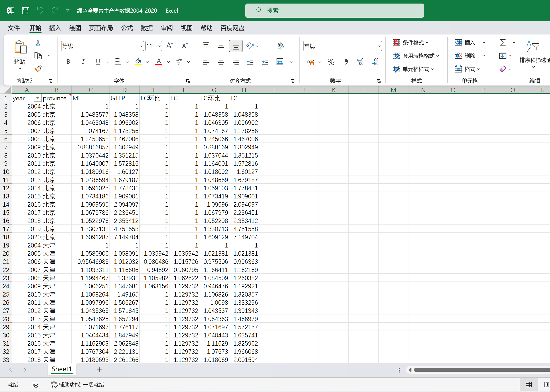Open the number format combo box
The height and width of the screenshot is (392, 550).
(x=379, y=46)
